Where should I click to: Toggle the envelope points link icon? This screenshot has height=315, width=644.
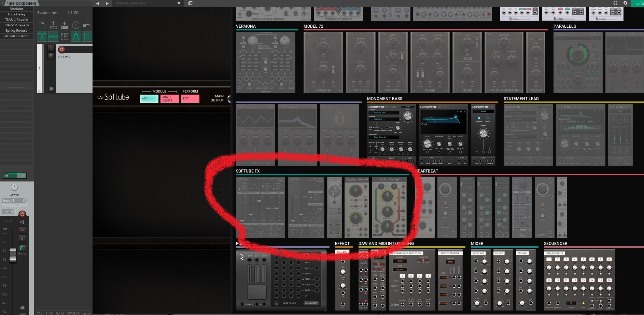pos(76,36)
